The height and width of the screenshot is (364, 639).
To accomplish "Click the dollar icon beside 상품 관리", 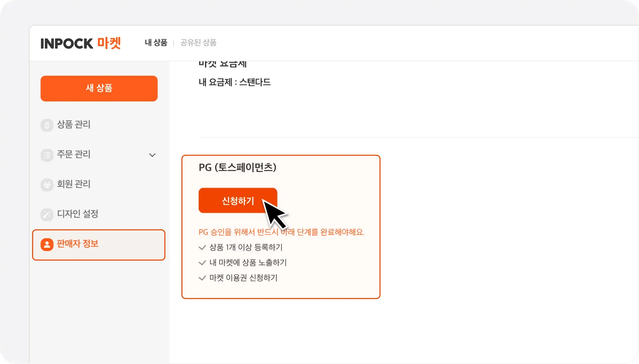I will pos(47,125).
